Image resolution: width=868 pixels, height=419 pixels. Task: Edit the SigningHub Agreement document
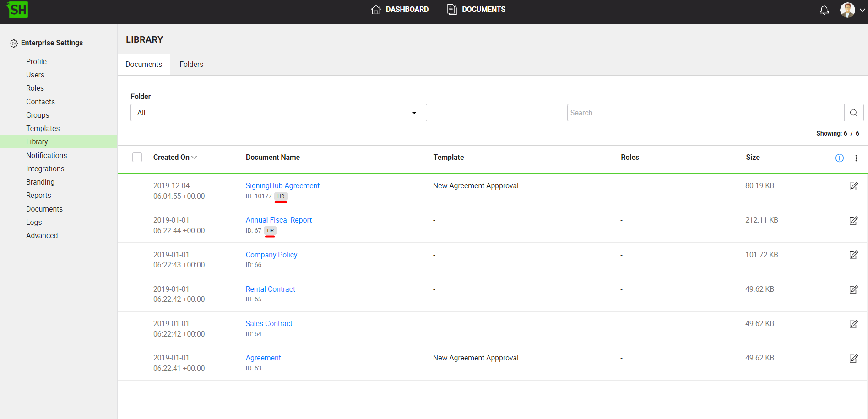(853, 186)
